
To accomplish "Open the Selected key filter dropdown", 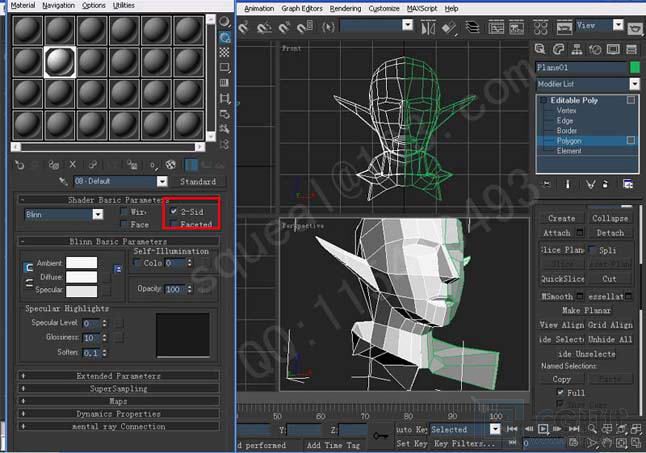I will click(495, 429).
